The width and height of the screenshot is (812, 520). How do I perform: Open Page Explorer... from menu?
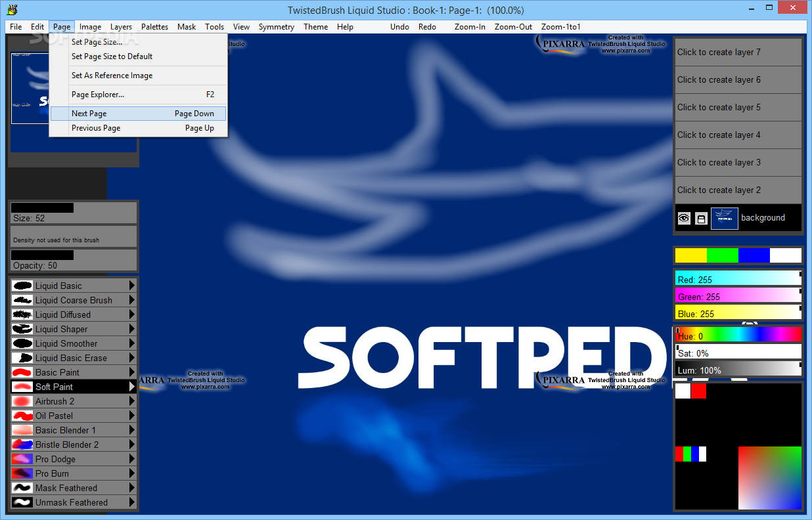[x=138, y=95]
